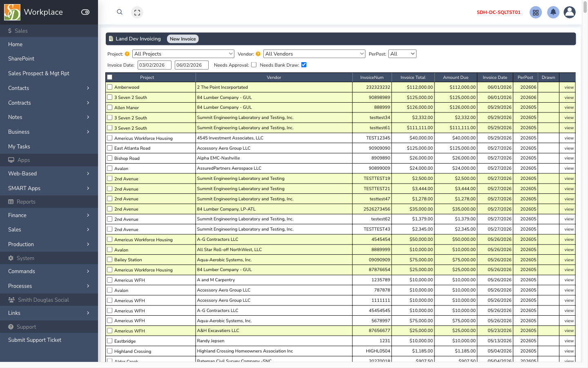Click the end Invoice Date field 06/02/2026
This screenshot has width=588, height=368.
click(x=192, y=65)
